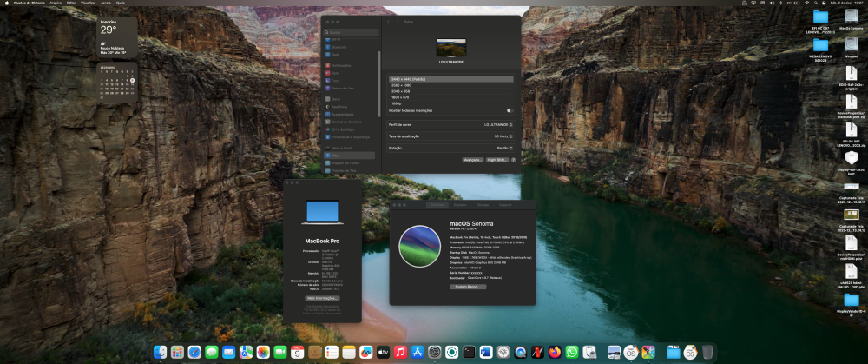The height and width of the screenshot is (364, 868).
Task: Switch to Displays tab in About window
Action: tap(460, 205)
